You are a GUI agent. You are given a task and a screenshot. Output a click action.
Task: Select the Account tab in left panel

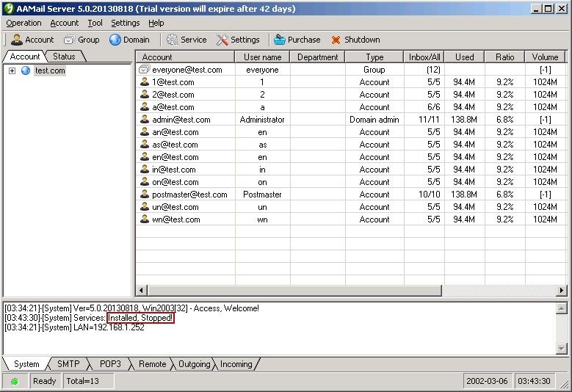click(25, 57)
